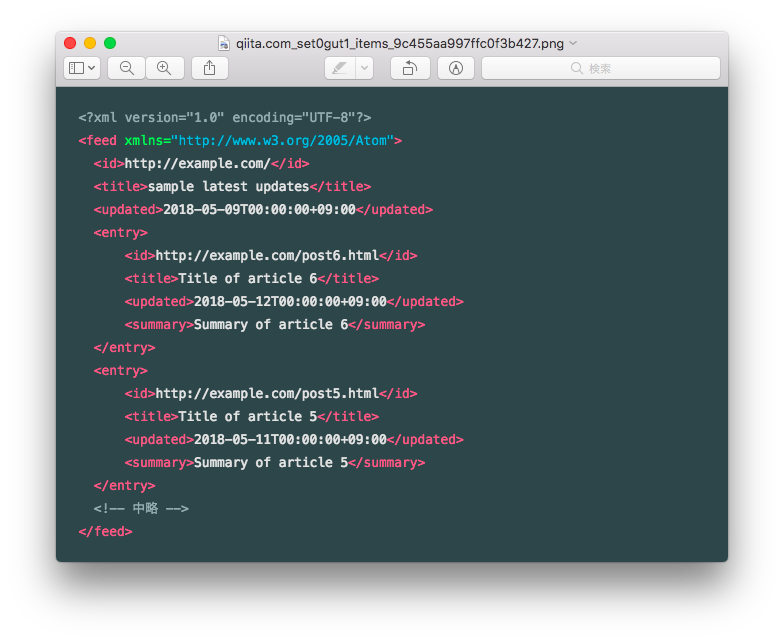Open the title dropdown chevron next to the filename

tap(574, 44)
